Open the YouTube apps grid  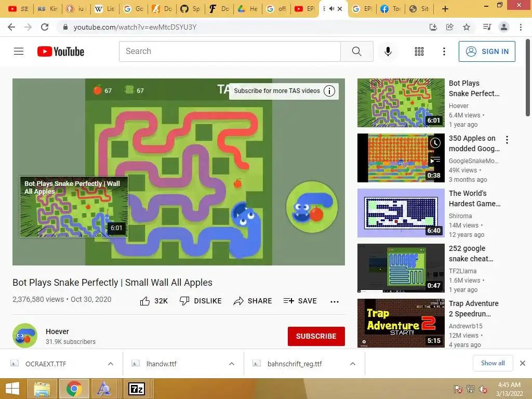pos(419,51)
